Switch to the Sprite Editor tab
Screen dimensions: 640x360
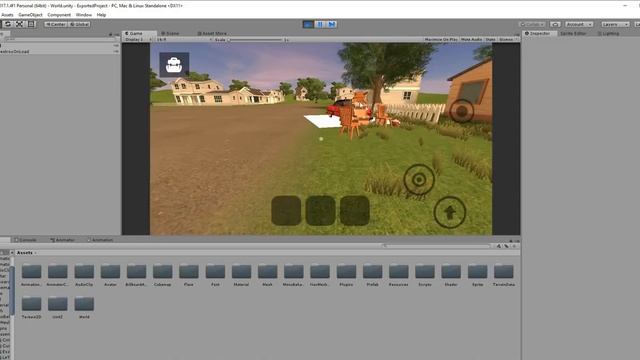point(573,33)
